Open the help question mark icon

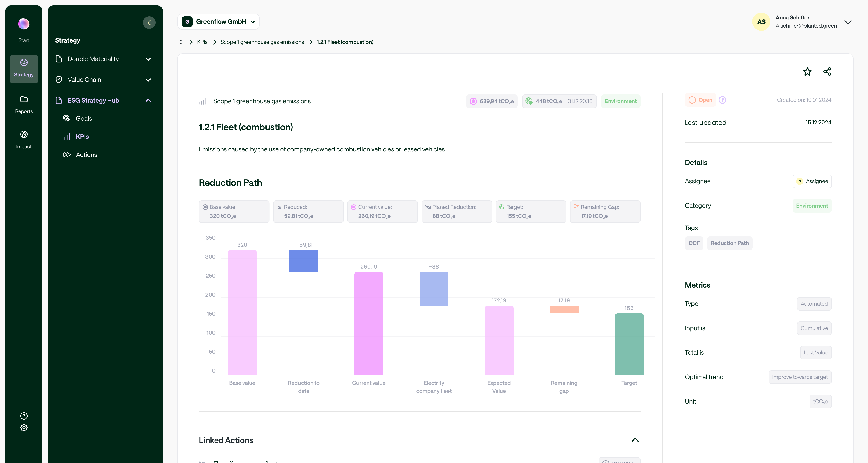pyautogui.click(x=24, y=416)
